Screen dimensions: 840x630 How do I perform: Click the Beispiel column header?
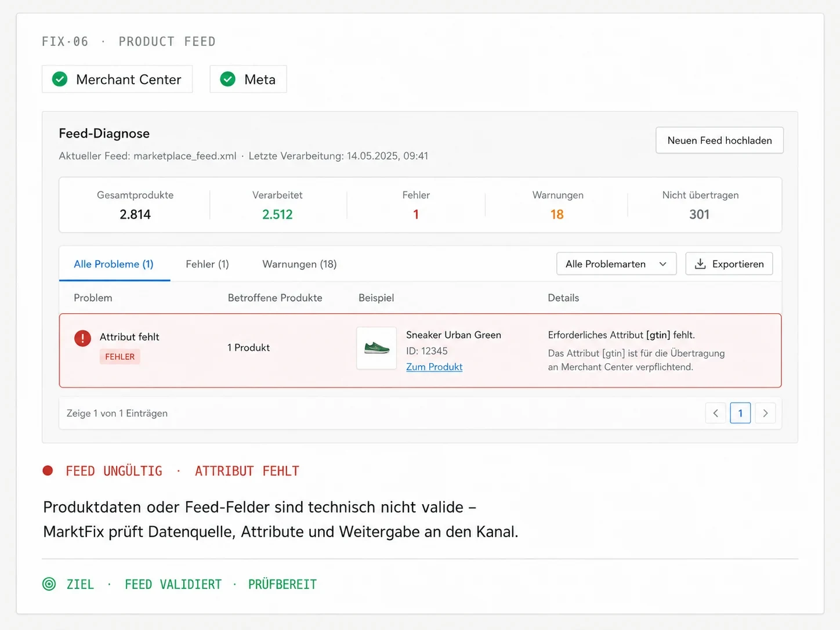click(376, 298)
